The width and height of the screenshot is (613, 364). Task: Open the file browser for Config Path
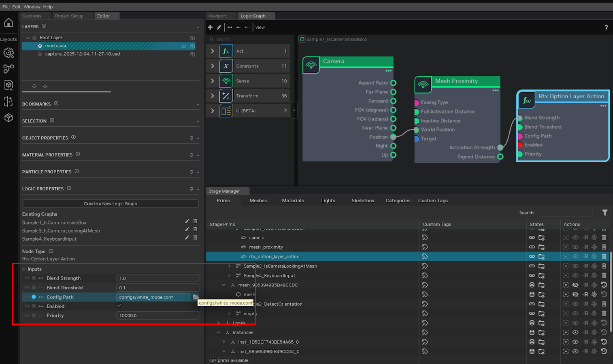tap(196, 297)
